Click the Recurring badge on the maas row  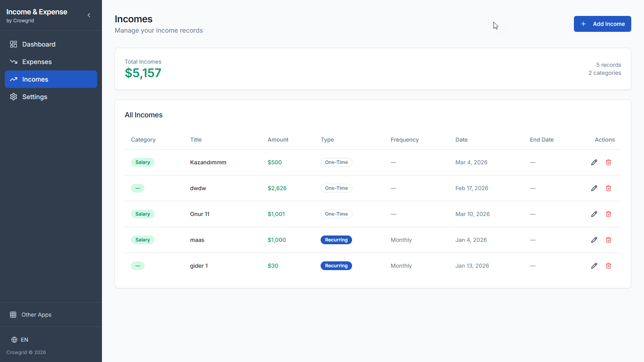[x=336, y=239]
